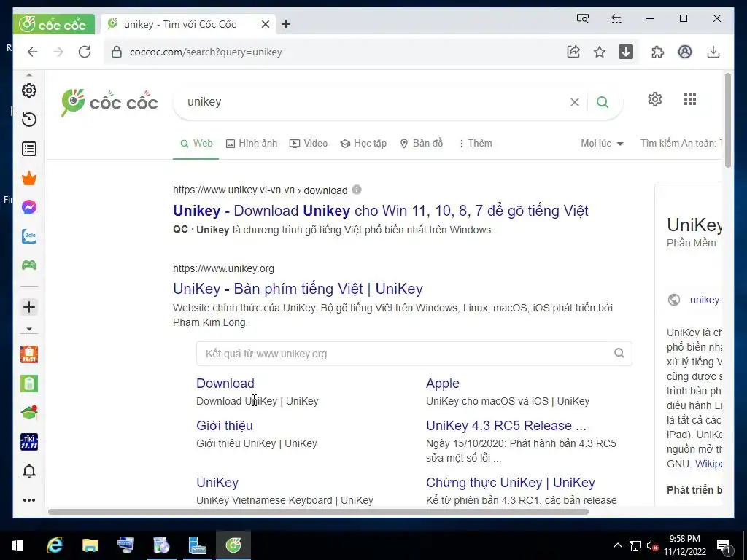Close the unikey search tab

coord(266,24)
